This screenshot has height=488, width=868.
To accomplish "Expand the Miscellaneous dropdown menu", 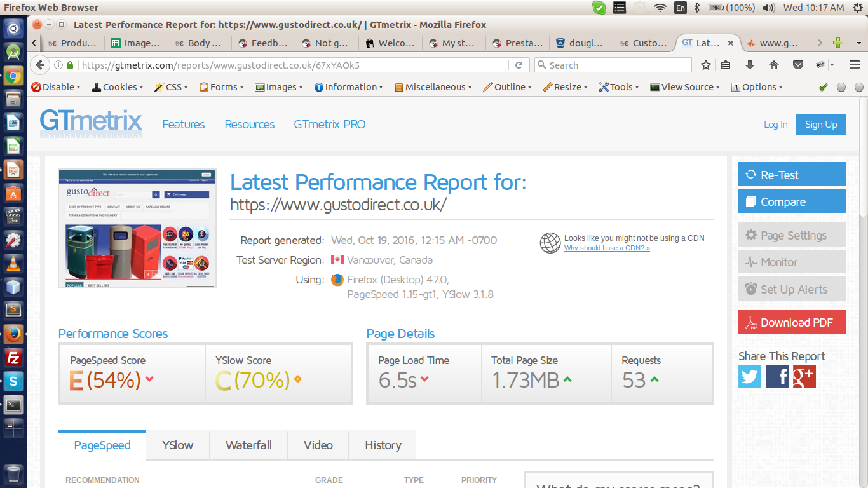I will [x=433, y=87].
